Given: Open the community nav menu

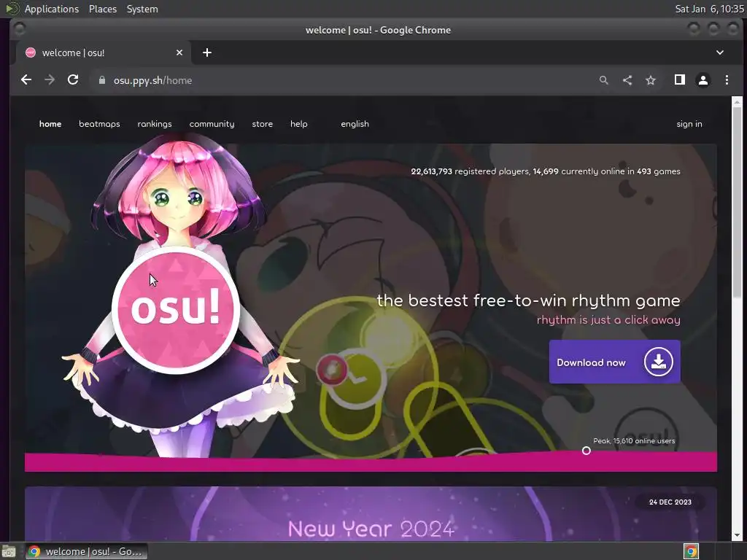Looking at the screenshot, I should [x=212, y=124].
